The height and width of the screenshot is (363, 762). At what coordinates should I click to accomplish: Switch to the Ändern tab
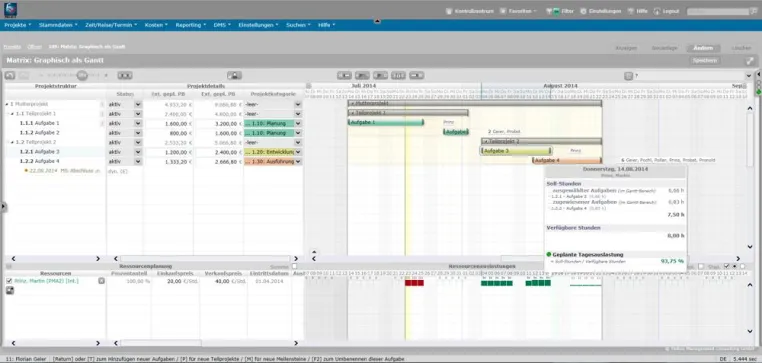click(x=703, y=48)
